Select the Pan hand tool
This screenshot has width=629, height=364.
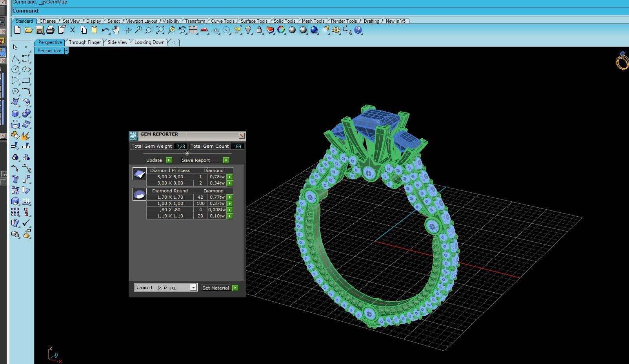coord(116,30)
